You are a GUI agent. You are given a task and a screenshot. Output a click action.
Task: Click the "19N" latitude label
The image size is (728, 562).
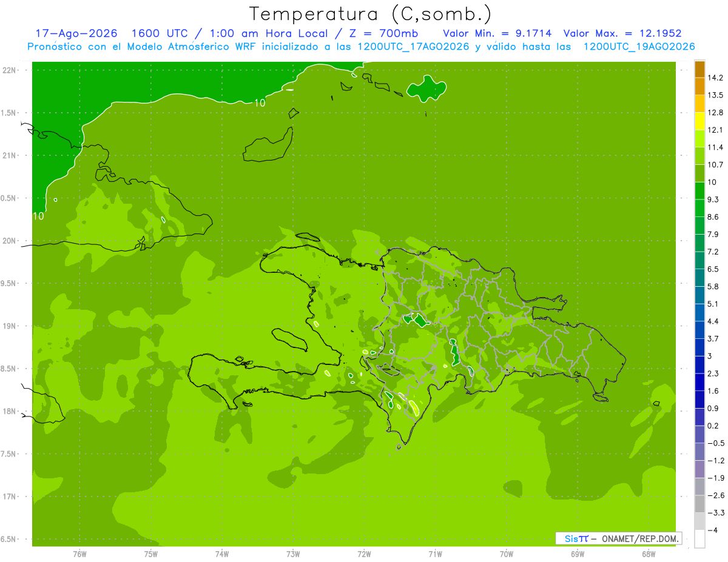coord(10,326)
